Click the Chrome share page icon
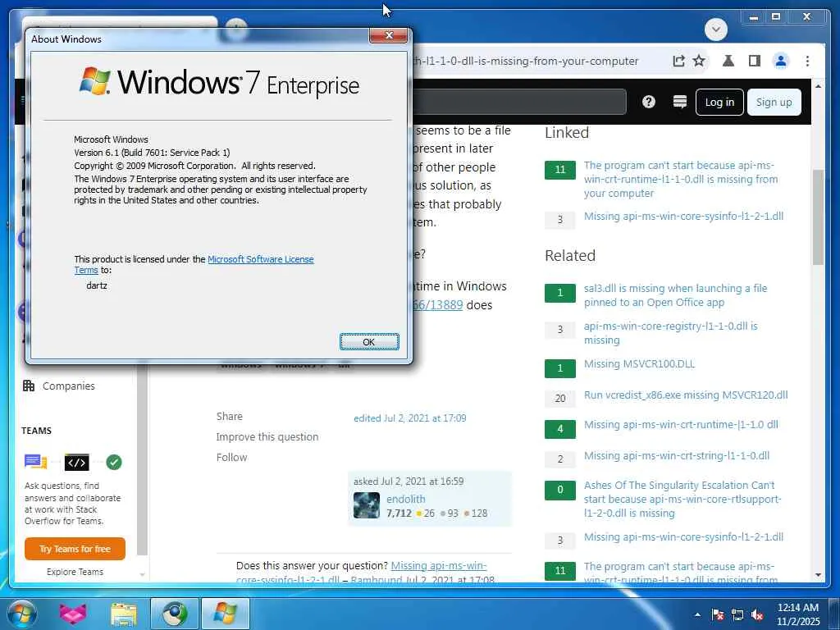 (678, 61)
